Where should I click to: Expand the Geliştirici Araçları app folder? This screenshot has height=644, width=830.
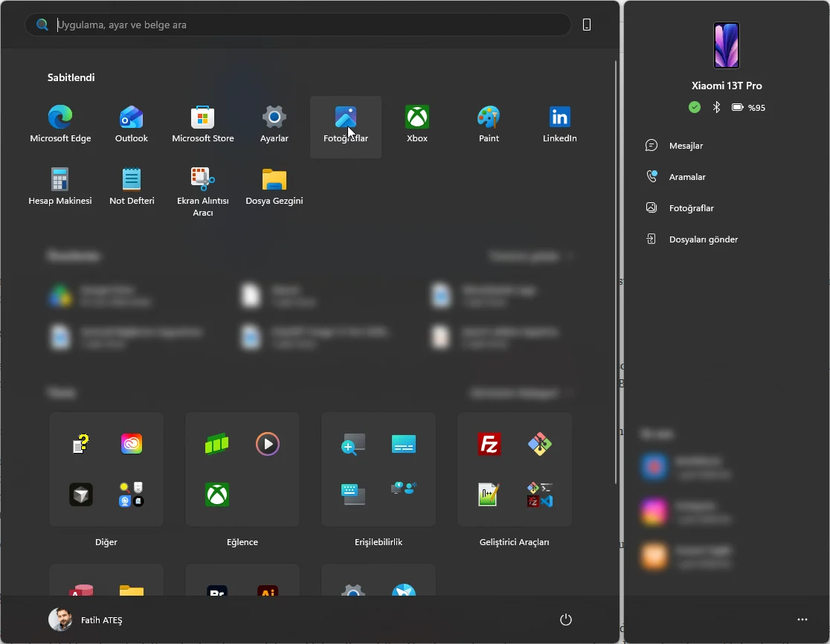tap(514, 469)
